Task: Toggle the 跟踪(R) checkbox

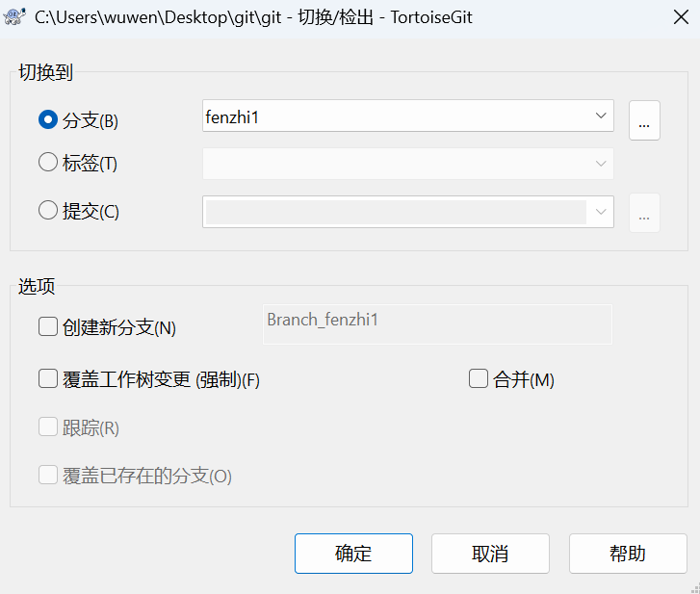Action: [48, 426]
